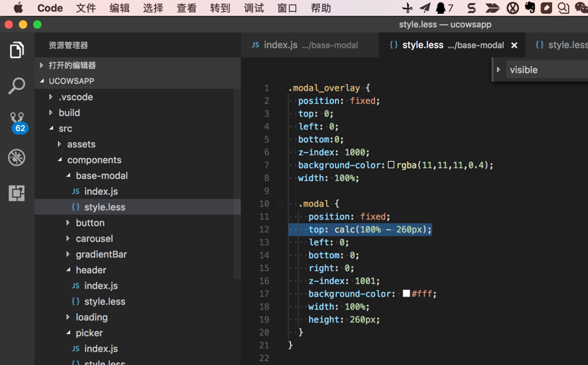Fold the .modal_overlay block on line 1
The width and height of the screenshot is (588, 365).
280,88
